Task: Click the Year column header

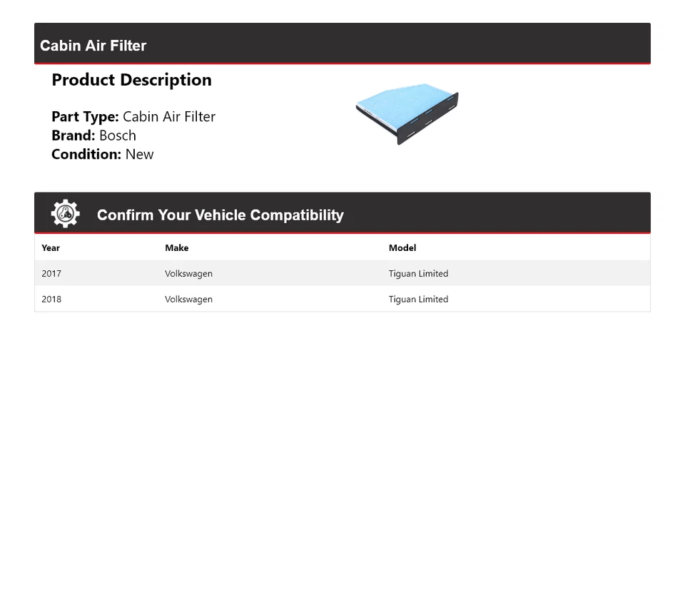Action: pyautogui.click(x=51, y=247)
